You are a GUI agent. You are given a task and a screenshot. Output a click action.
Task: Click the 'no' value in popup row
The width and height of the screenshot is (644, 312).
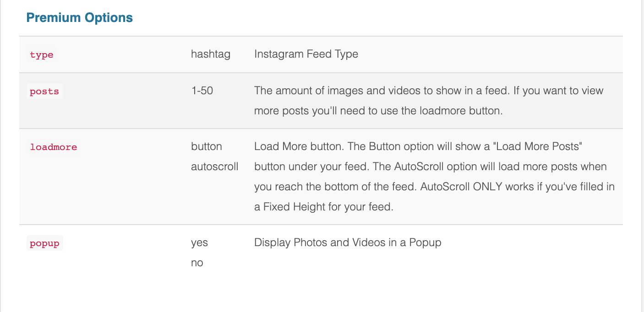tap(197, 263)
